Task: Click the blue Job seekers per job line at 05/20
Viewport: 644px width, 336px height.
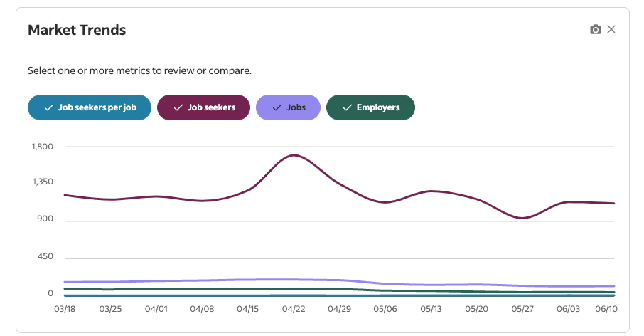Action: pyautogui.click(x=476, y=295)
